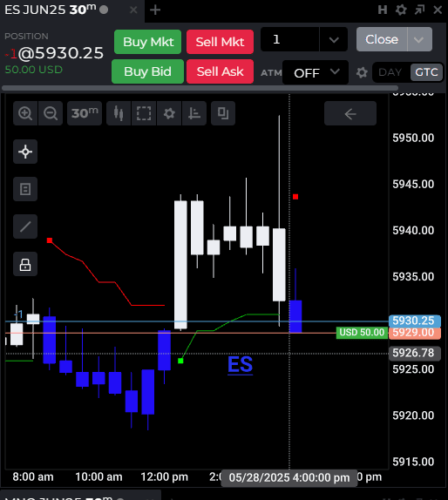Zoom in on the chart

25,113
